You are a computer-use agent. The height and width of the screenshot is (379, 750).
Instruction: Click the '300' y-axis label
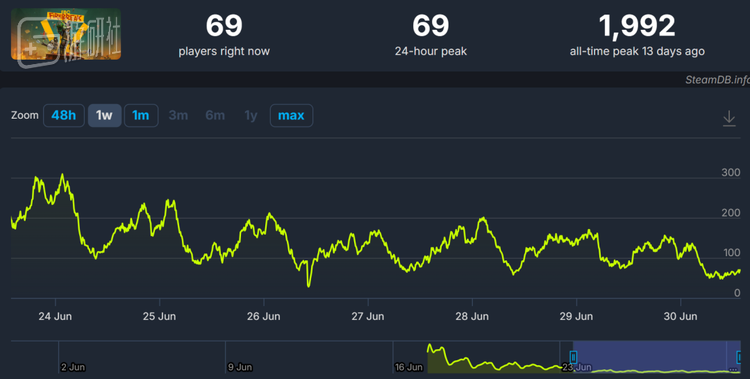[731, 172]
